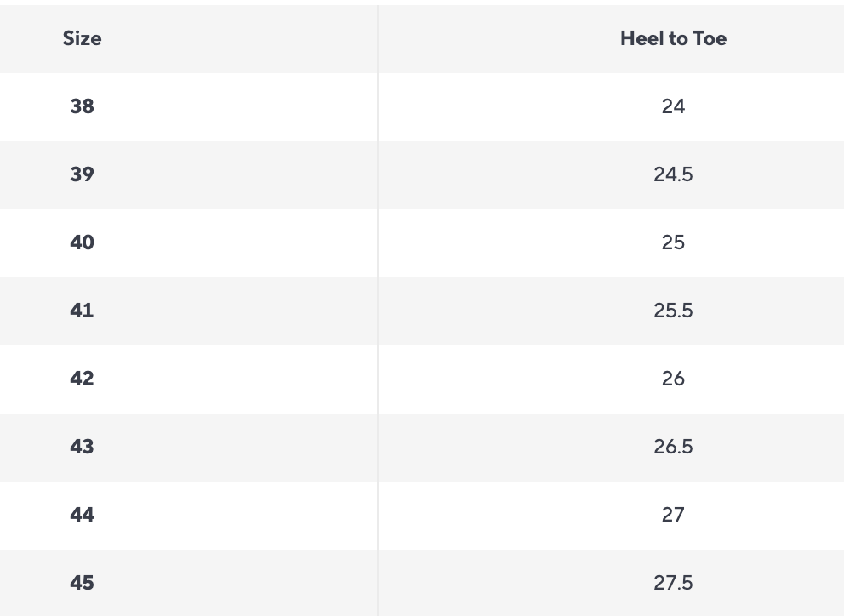Click the heel to toe value 25
Image resolution: width=844 pixels, height=616 pixels.
tap(673, 242)
